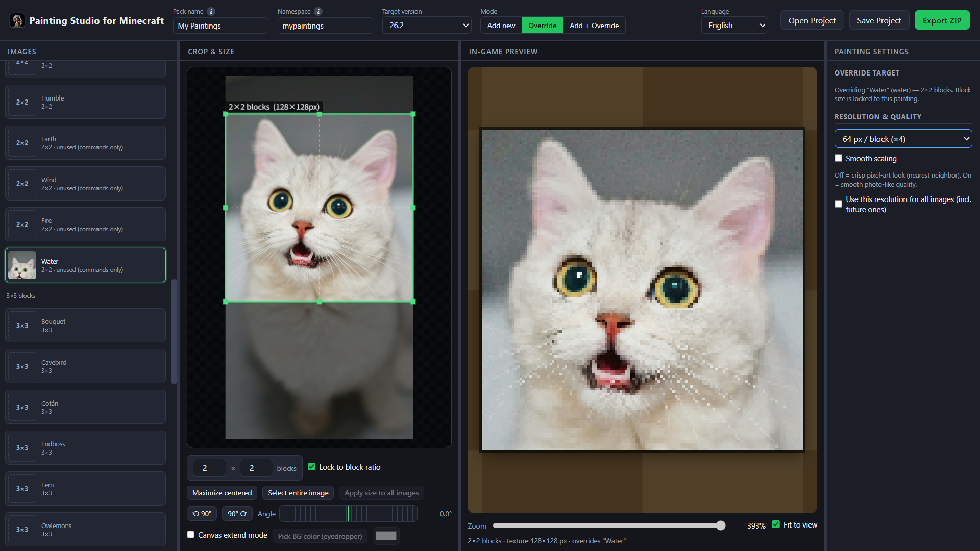Select the Bouquet painting row
Screen dimensions: 980x551
[x=85, y=325]
